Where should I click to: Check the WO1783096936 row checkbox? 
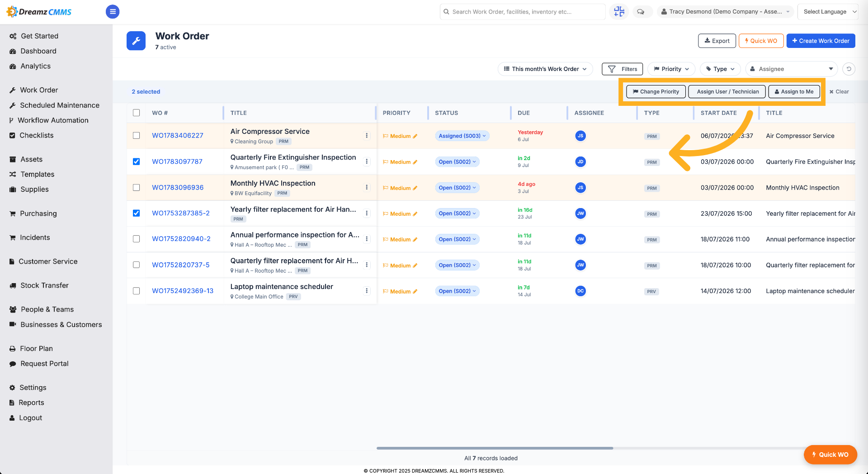click(137, 187)
